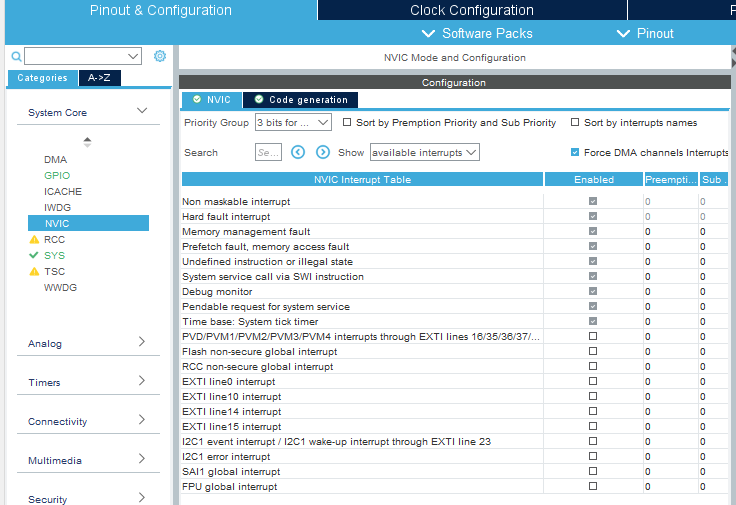Enable EXTI line15 interrupt checkbox
This screenshot has height=505, width=736.
tap(593, 426)
